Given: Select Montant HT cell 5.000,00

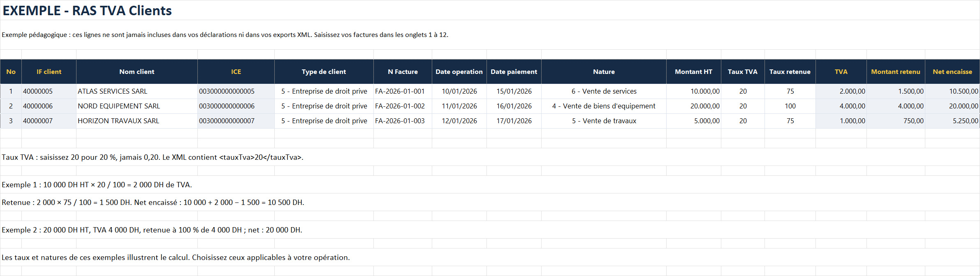Looking at the screenshot, I should coord(694,121).
